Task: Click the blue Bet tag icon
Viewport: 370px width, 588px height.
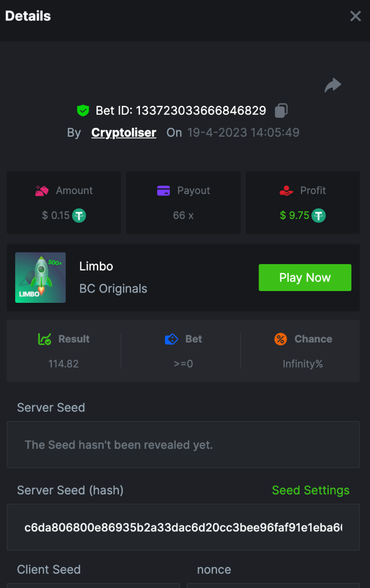Action: 171,339
